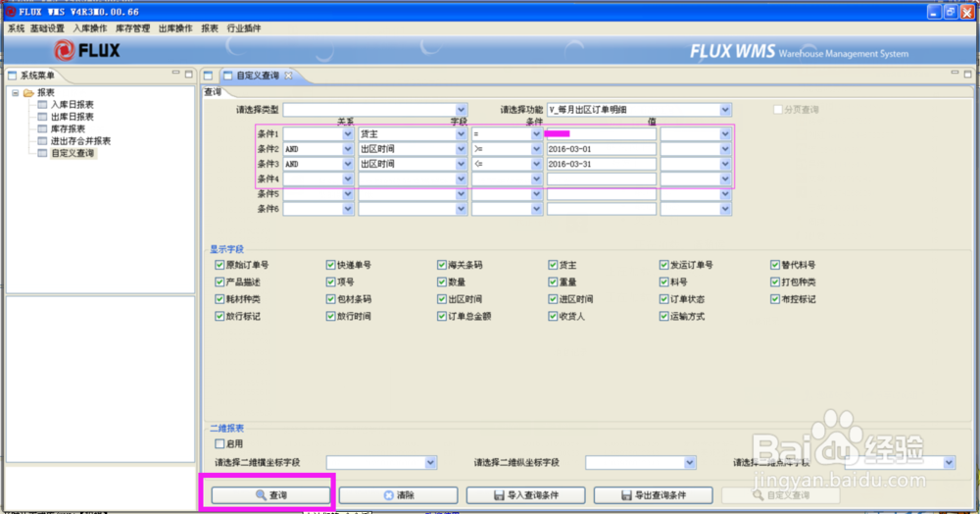Open the 库存管理 menu
The height and width of the screenshot is (514, 980).
132,28
